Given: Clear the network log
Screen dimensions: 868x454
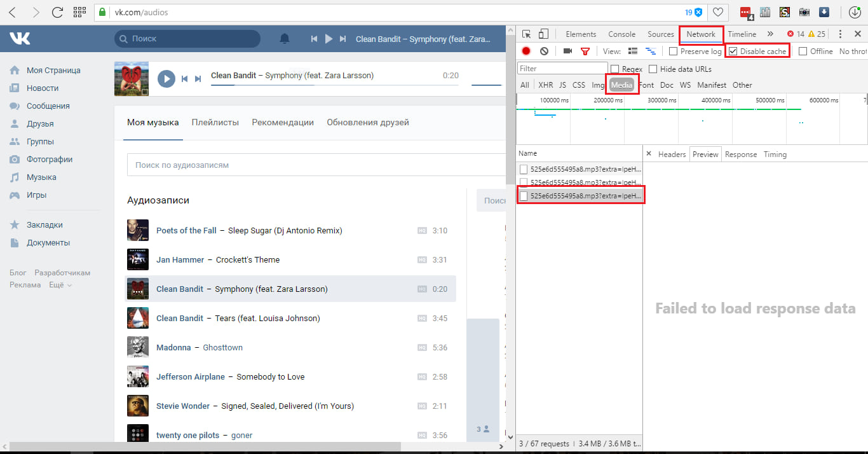Looking at the screenshot, I should tap(544, 51).
